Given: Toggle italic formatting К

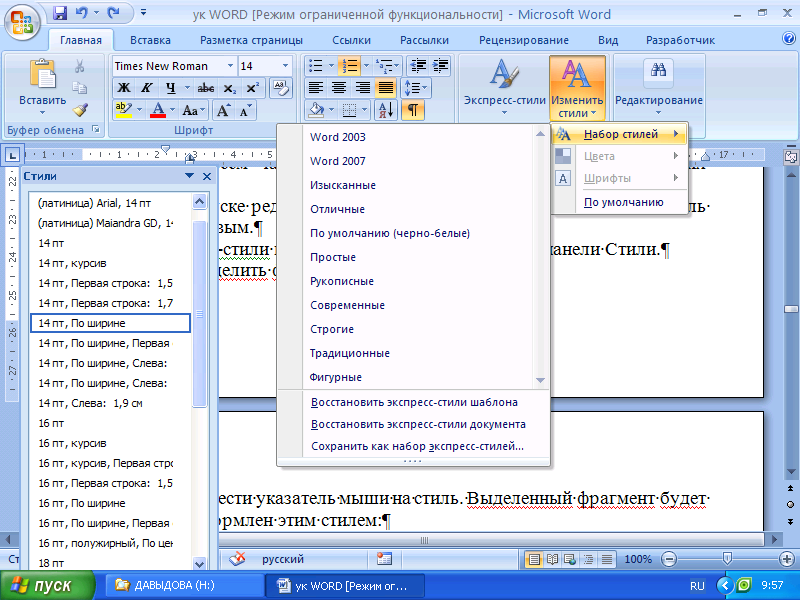Looking at the screenshot, I should [x=147, y=88].
